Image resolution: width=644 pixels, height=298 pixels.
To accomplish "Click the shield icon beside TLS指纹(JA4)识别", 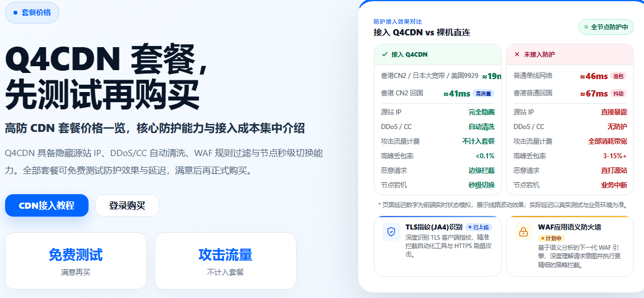I will (391, 232).
